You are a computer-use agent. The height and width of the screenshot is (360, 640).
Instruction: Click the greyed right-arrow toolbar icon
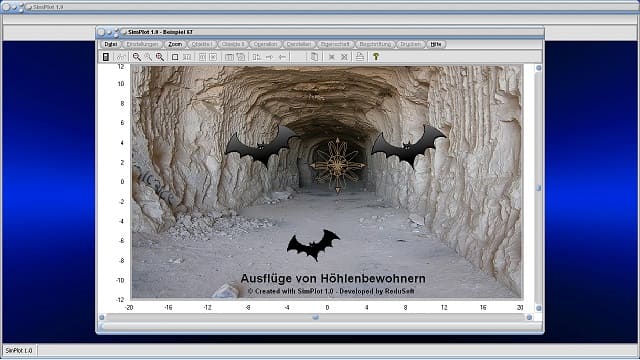[269, 57]
